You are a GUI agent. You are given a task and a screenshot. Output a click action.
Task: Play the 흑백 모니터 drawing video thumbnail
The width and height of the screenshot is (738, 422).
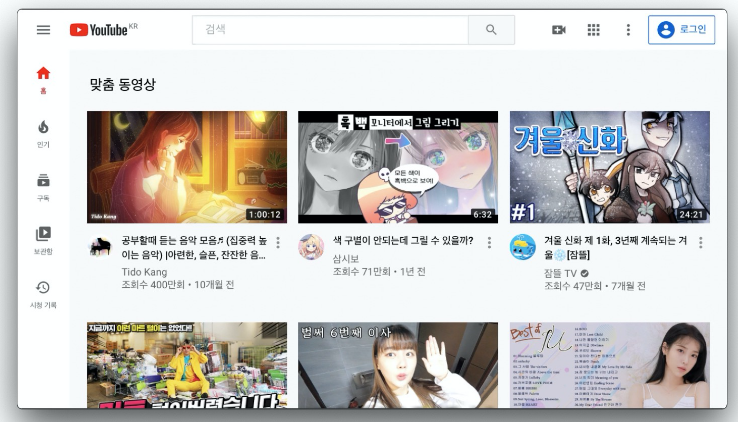pyautogui.click(x=398, y=167)
